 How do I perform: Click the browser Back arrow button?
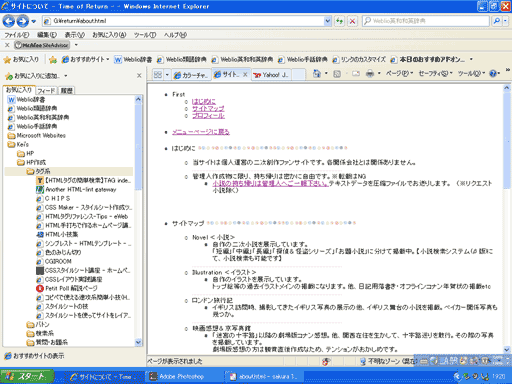[x=8, y=21]
